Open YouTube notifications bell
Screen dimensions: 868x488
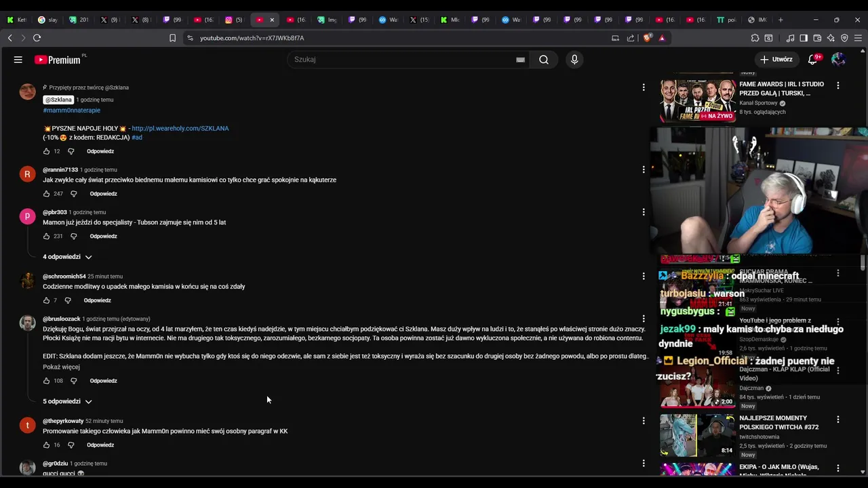point(812,60)
